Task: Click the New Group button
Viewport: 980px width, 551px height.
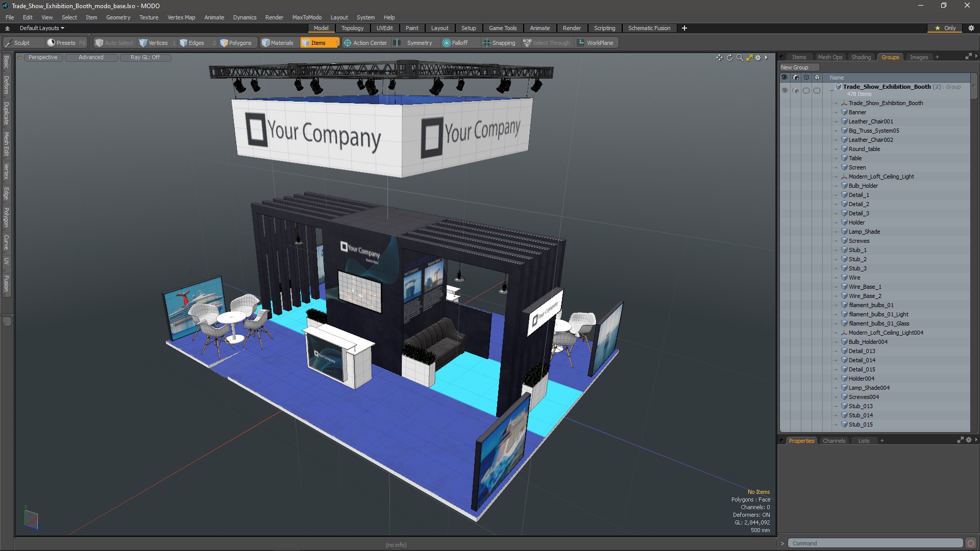Action: click(x=799, y=67)
